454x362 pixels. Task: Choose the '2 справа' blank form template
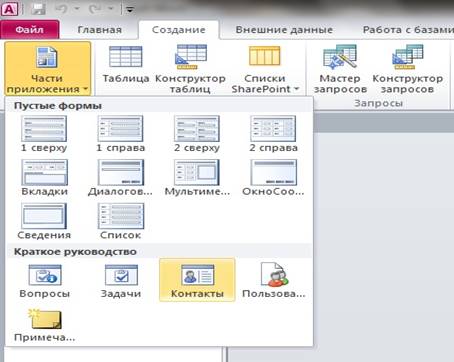click(273, 134)
